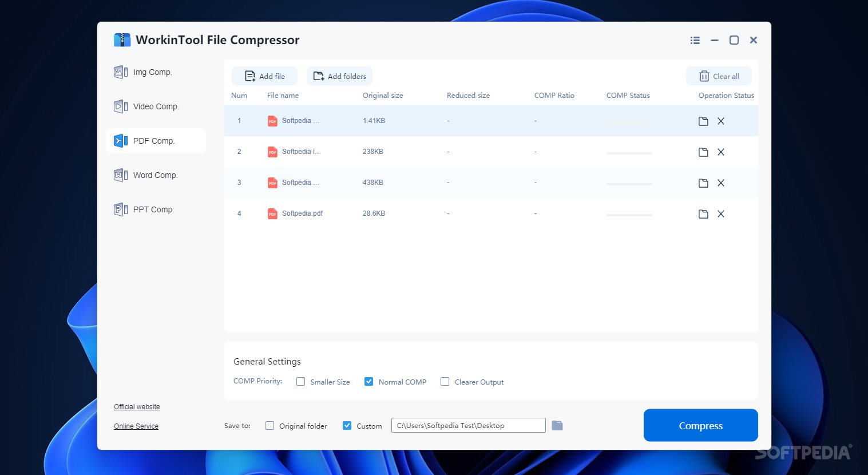
Task: Click the Original size column header
Action: (x=383, y=96)
